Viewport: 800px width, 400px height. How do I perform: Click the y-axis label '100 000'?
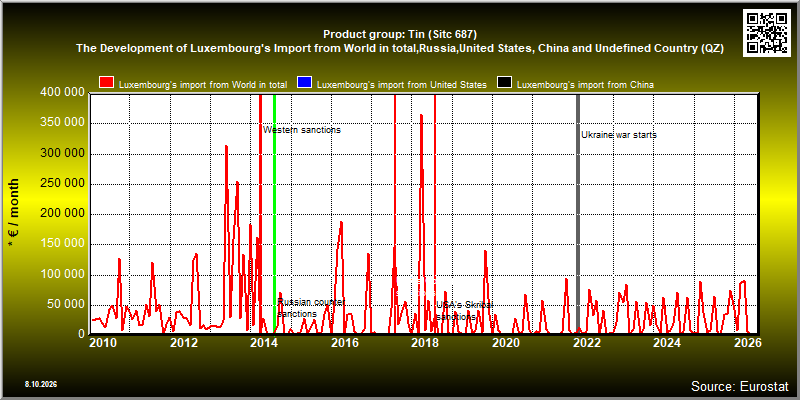point(62,274)
